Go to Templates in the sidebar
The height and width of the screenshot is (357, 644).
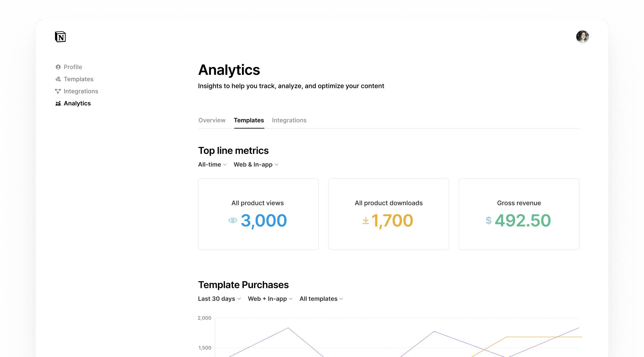tap(79, 79)
